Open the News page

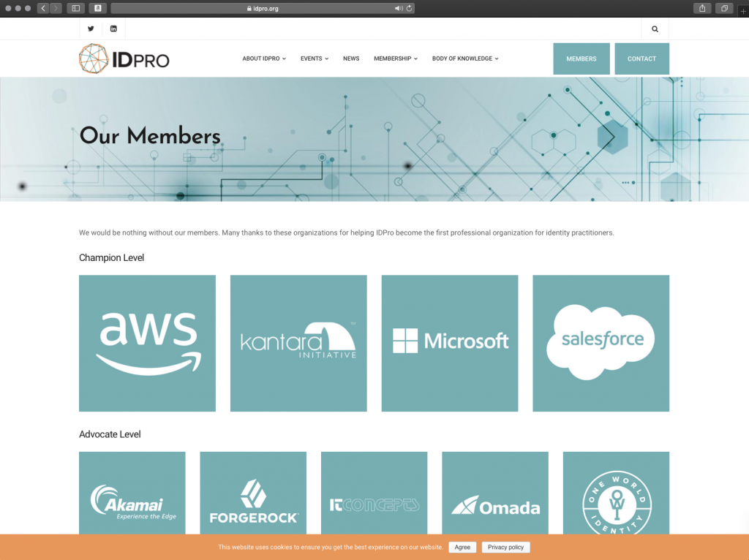pos(351,58)
